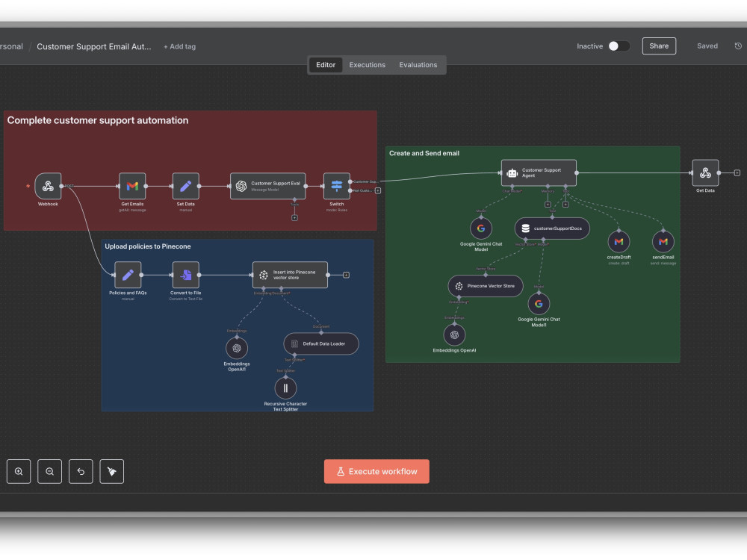Open the Customer Support Eval node
Screen dimensions: 747x560
[267, 186]
